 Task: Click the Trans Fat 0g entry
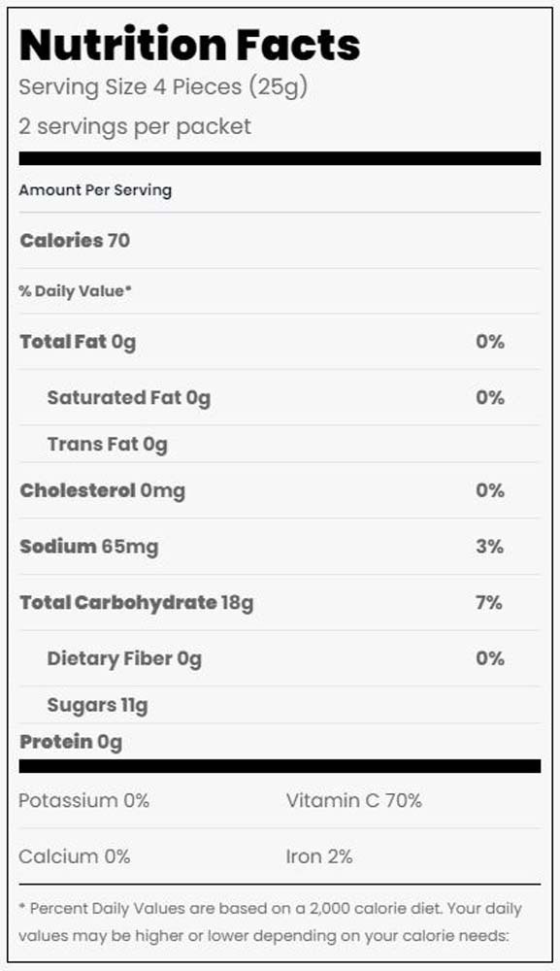[x=108, y=444]
